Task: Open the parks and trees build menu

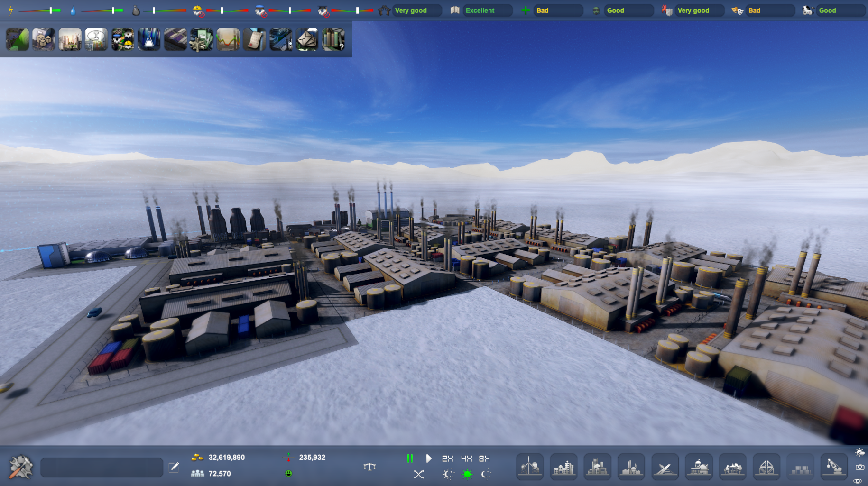Action: pyautogui.click(x=733, y=467)
